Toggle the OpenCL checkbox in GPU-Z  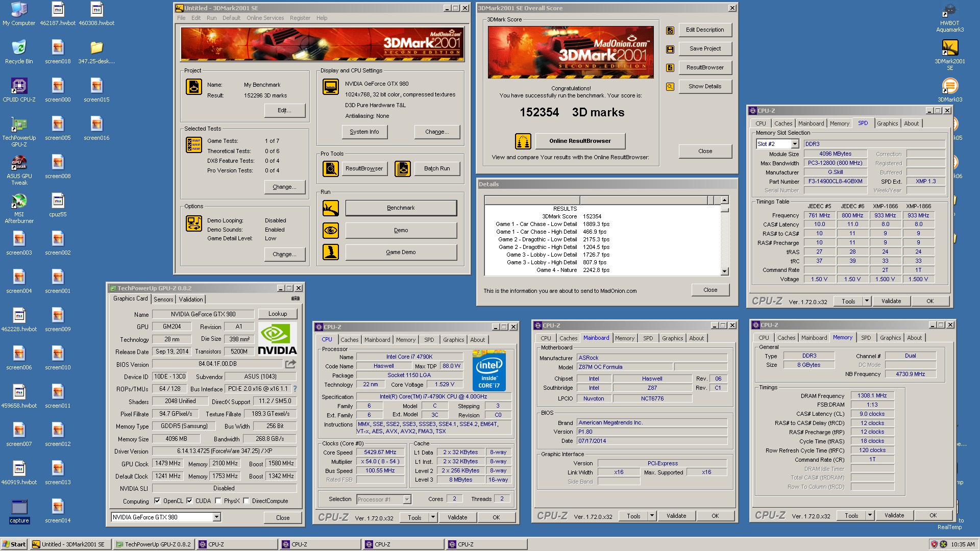click(157, 501)
